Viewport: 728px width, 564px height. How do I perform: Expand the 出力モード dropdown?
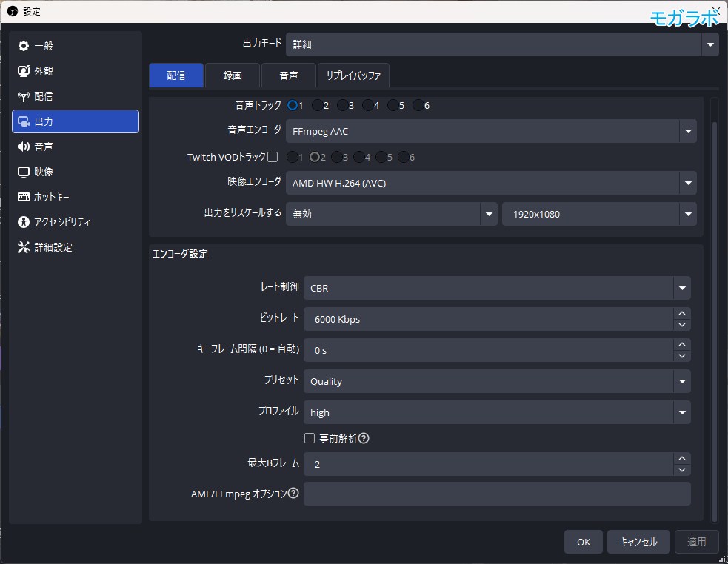710,44
